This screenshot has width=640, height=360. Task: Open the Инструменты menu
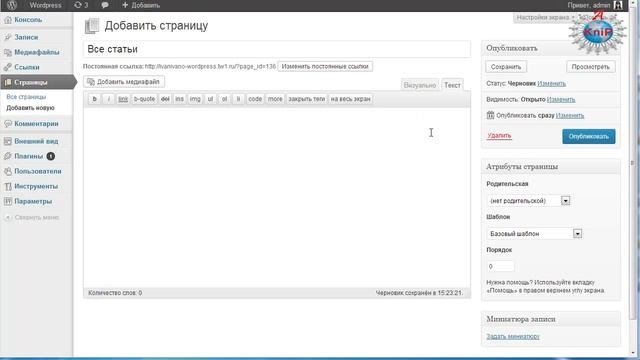coord(36,186)
